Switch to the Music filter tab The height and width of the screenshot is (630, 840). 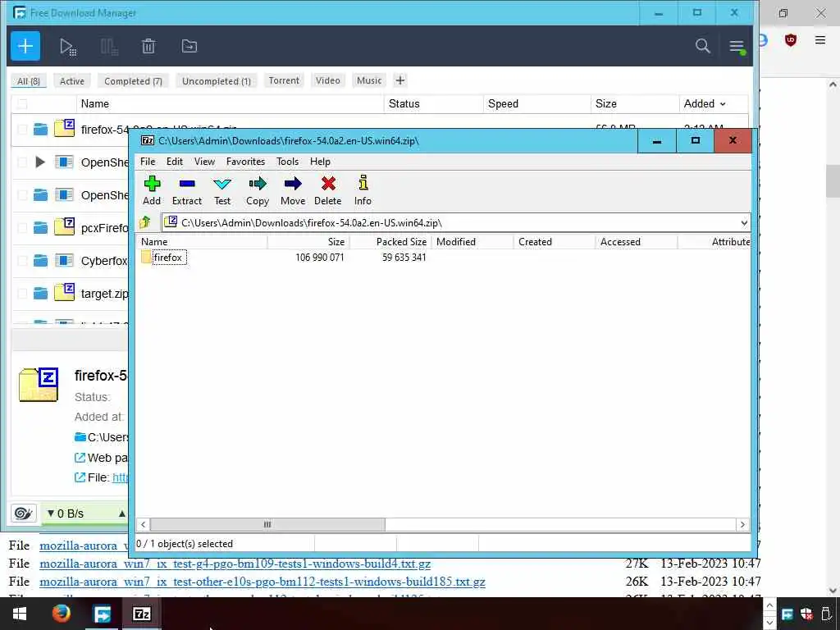tap(369, 80)
